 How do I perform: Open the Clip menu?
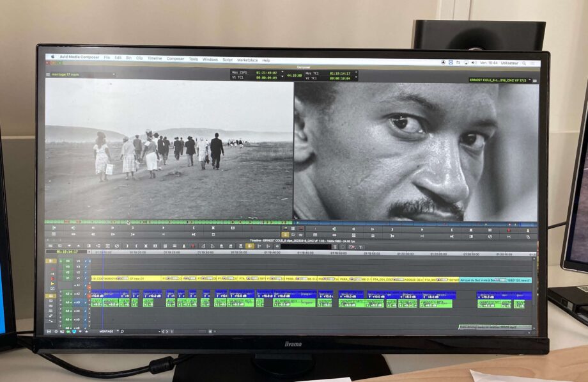coord(139,58)
